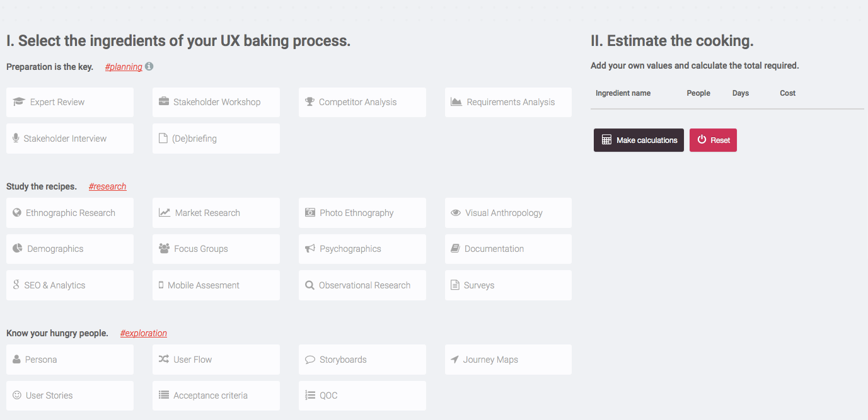Select the Expert Review ingredient label
The image size is (868, 420).
click(x=57, y=102)
